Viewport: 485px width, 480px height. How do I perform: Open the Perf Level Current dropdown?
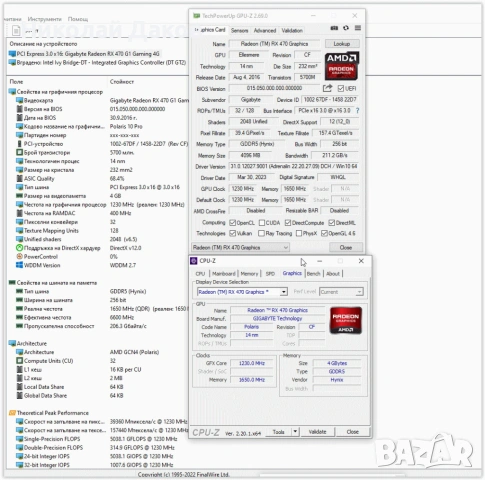[x=341, y=292]
